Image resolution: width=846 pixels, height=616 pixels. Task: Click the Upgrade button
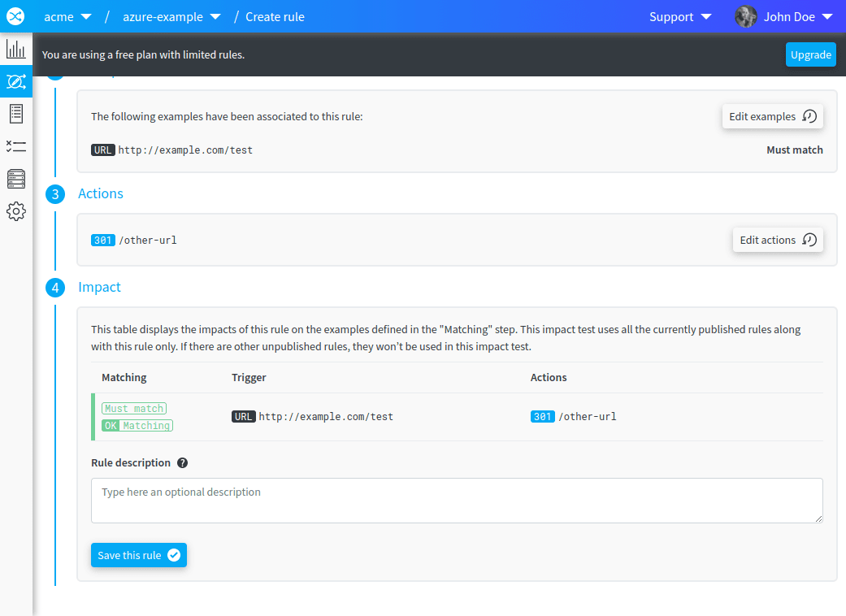pyautogui.click(x=810, y=54)
